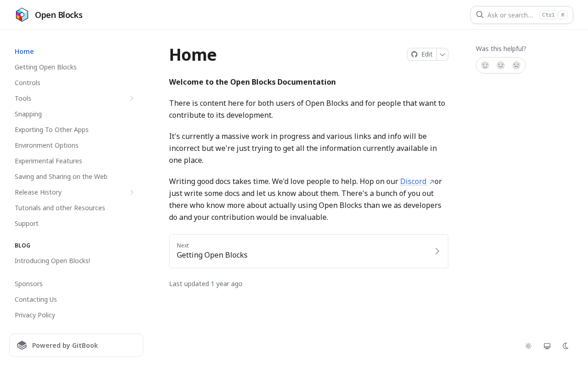Open the Discord external link
This screenshot has width=588, height=368.
417,181
